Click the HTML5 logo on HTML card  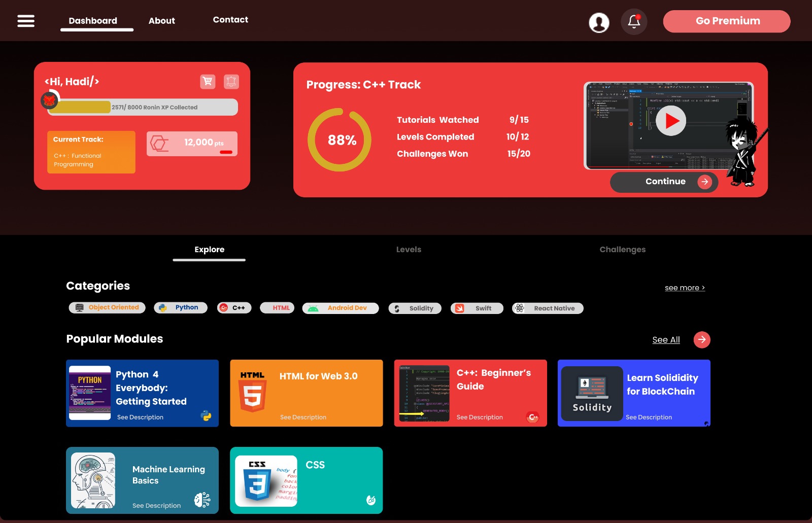[252, 391]
